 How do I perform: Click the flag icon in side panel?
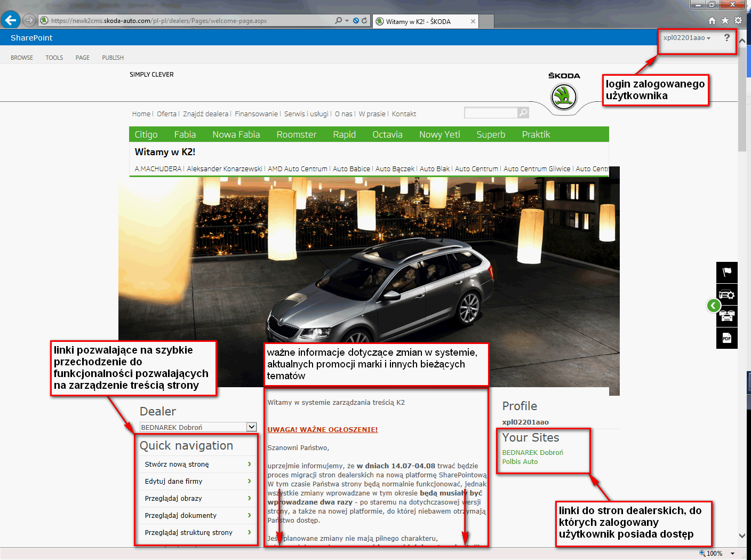tap(727, 272)
